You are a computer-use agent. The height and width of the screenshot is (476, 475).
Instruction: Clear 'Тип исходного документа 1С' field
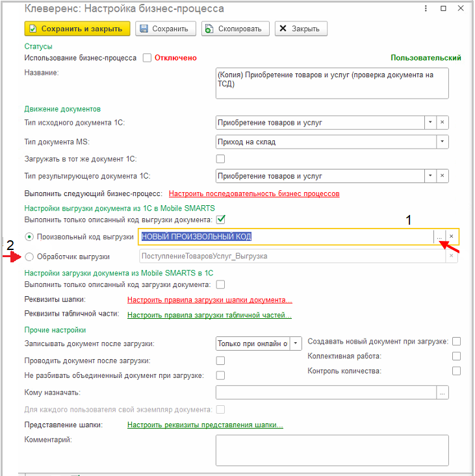point(443,122)
